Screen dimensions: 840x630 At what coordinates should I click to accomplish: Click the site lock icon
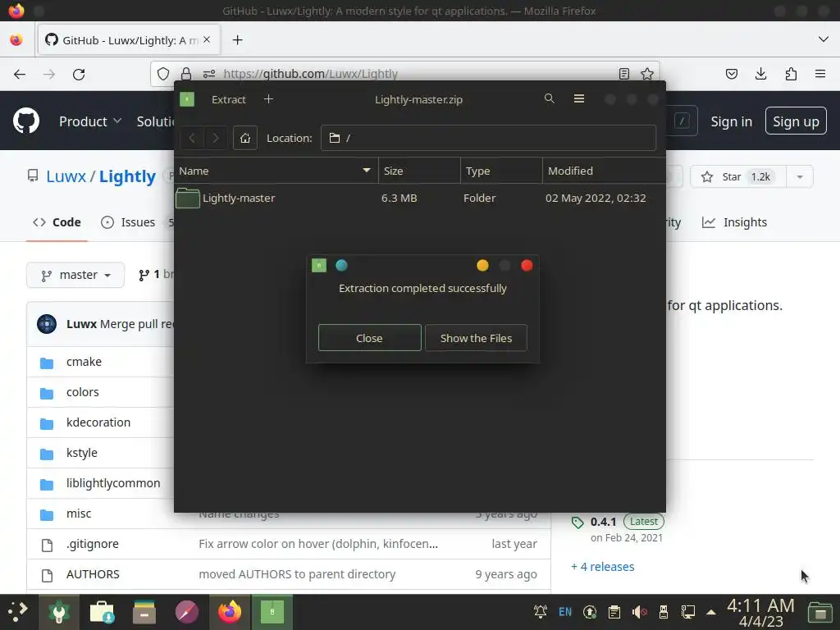click(186, 74)
